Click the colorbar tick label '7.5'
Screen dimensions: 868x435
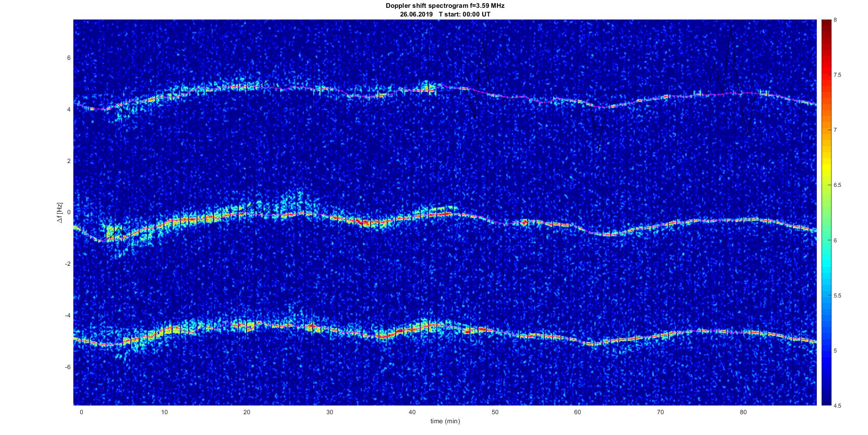coord(838,75)
